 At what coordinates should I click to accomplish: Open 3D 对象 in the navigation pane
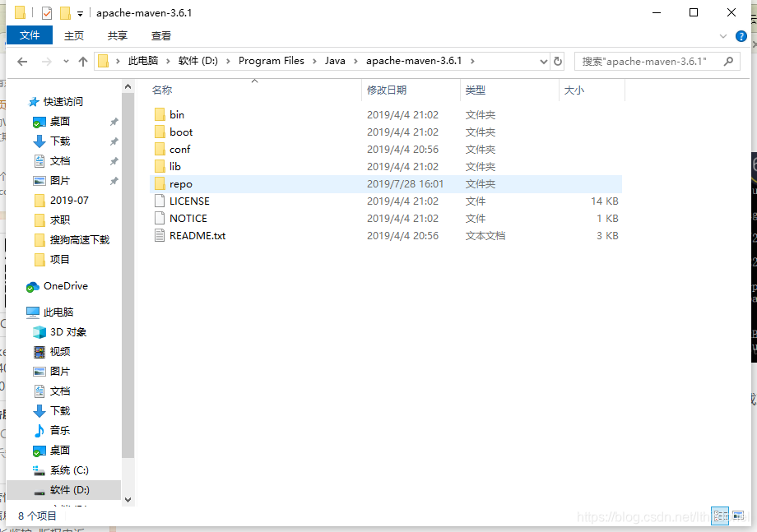click(68, 332)
